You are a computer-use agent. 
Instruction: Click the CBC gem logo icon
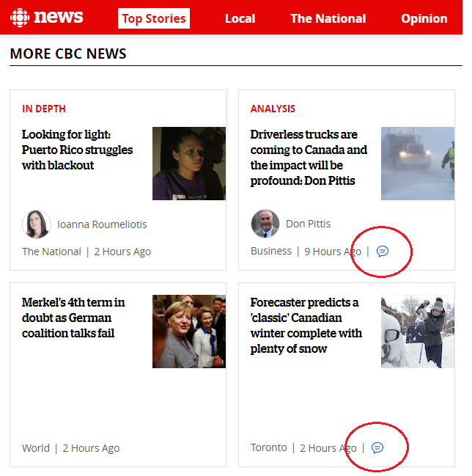(20, 18)
